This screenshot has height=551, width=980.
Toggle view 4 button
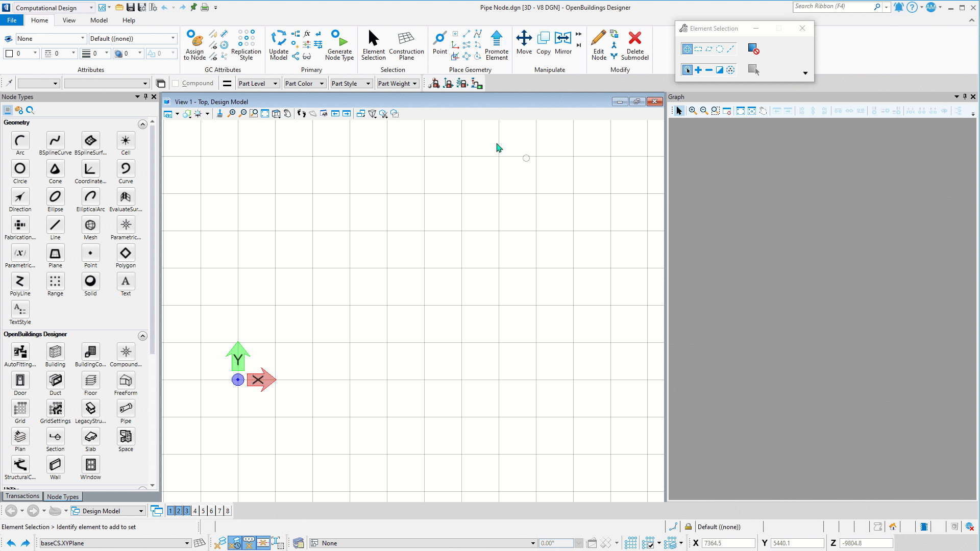pos(195,511)
